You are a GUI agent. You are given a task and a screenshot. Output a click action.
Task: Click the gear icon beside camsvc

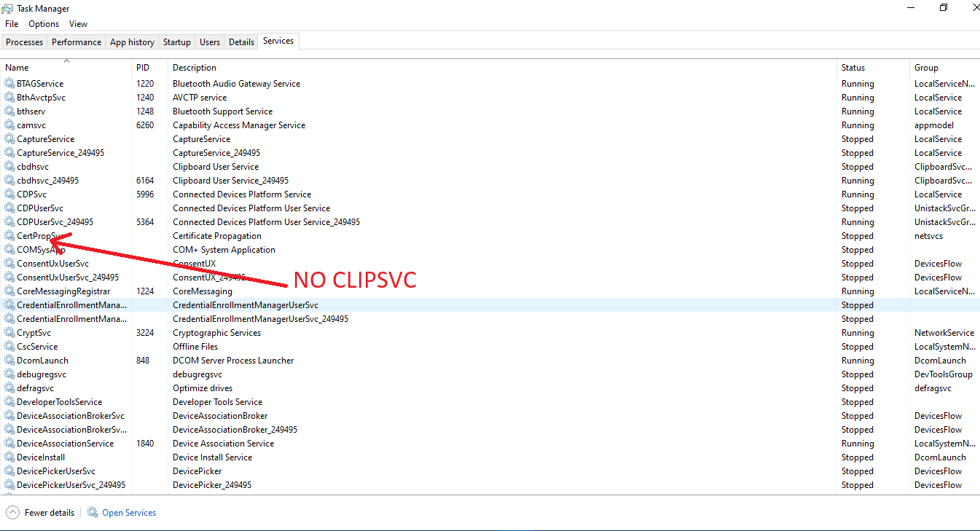tap(9, 125)
